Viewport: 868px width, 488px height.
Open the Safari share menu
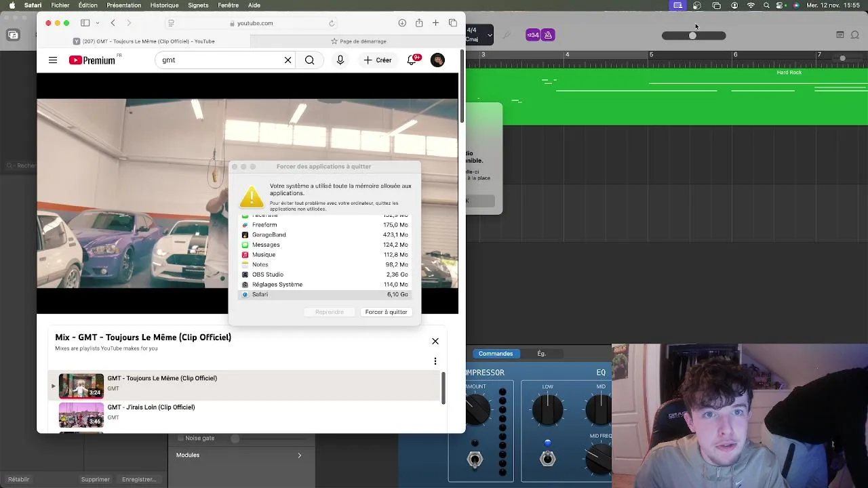click(419, 23)
